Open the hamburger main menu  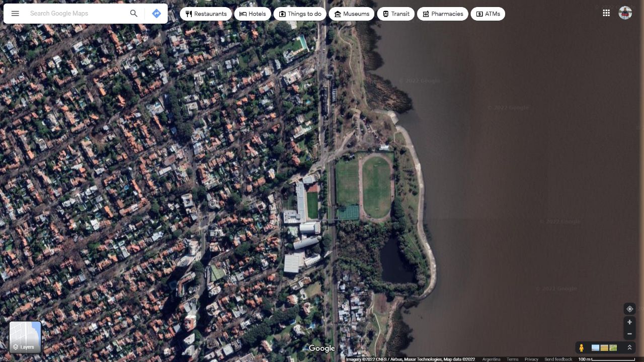pos(15,14)
